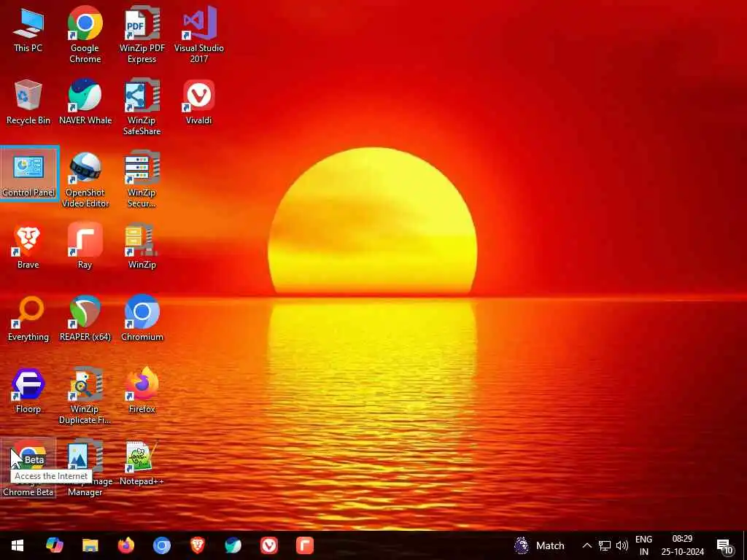747x560 pixels.
Task: Select the Google Chrome Beta shortcut
Action: [x=28, y=467]
